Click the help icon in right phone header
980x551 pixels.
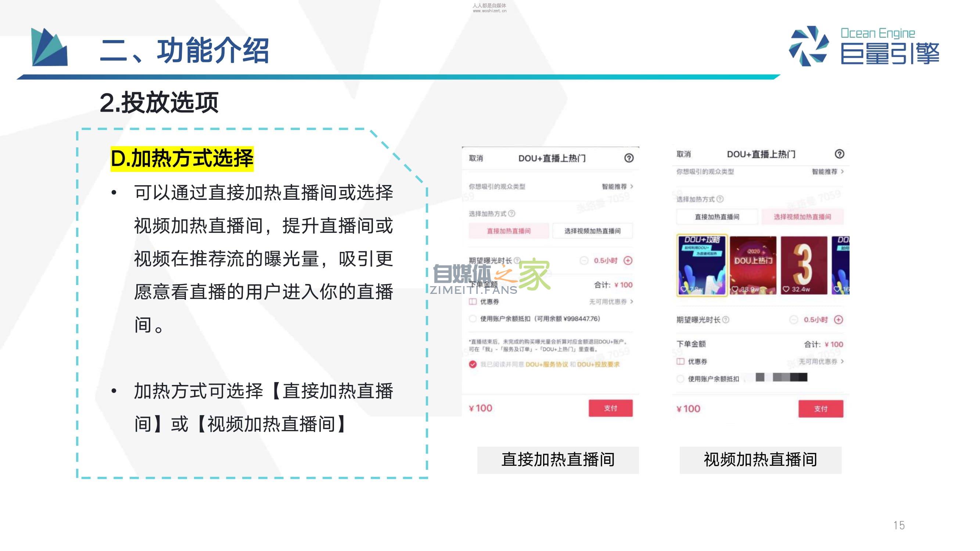coord(839,154)
